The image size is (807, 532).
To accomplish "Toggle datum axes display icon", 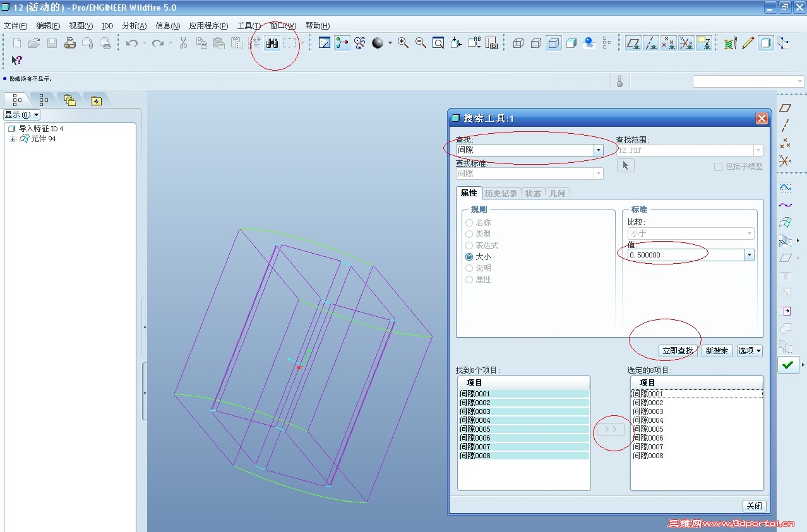I will coord(651,43).
